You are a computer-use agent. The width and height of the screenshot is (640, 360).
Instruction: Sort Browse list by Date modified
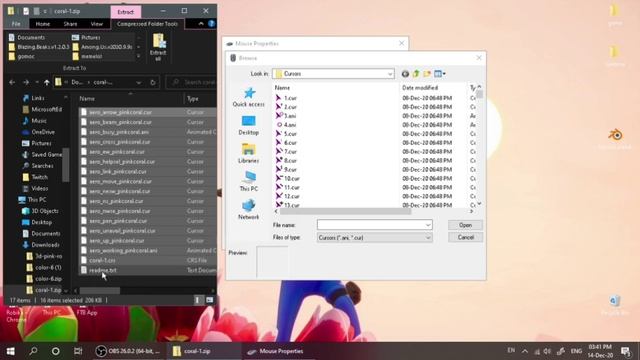pyautogui.click(x=420, y=88)
